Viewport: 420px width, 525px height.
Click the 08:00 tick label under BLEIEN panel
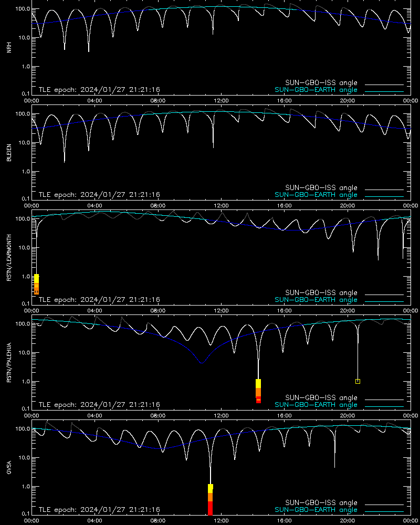pos(157,206)
